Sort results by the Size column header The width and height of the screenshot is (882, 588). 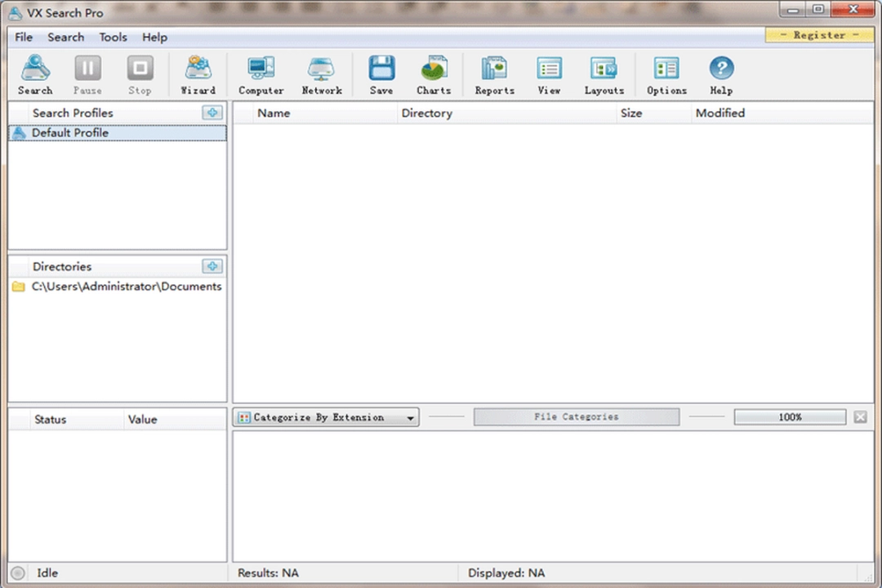coord(631,114)
